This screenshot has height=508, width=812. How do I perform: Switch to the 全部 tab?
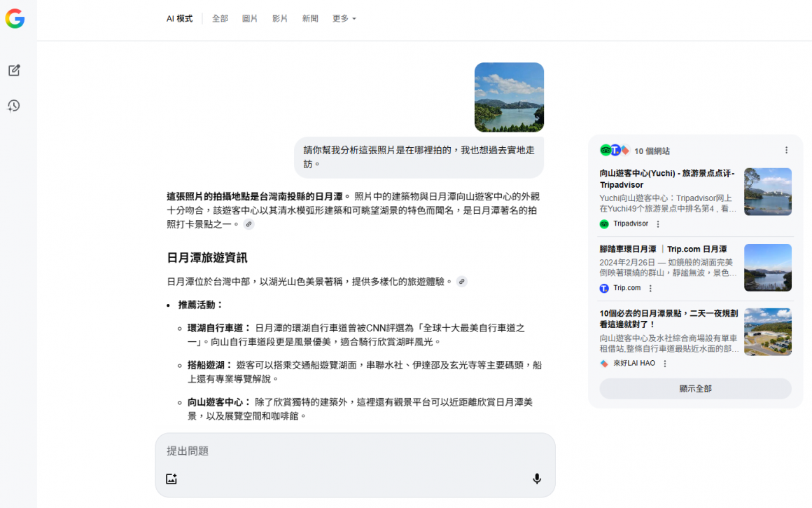click(x=220, y=18)
